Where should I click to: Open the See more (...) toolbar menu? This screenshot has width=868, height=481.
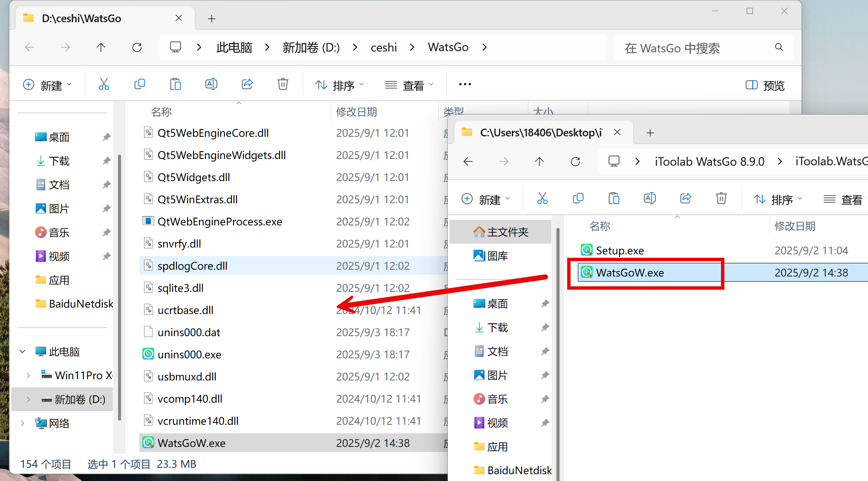point(465,84)
